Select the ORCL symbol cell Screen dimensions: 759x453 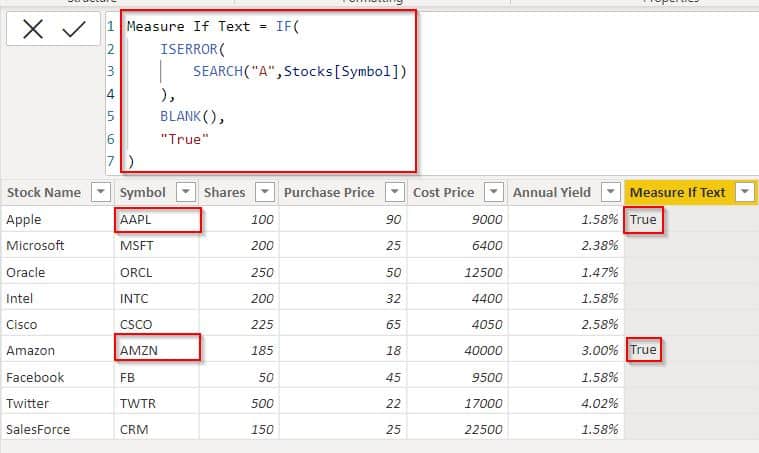[157, 272]
